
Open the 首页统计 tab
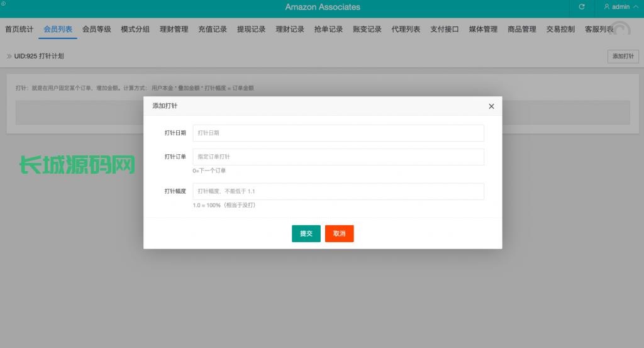(x=19, y=29)
